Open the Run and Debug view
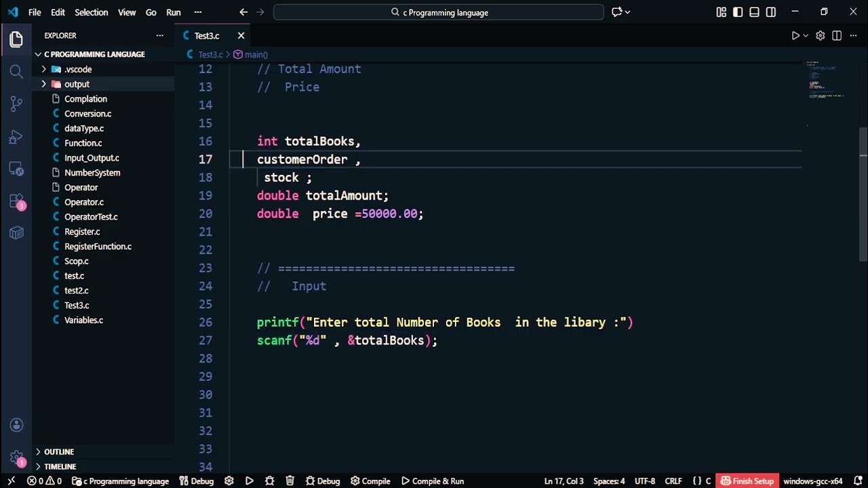868x488 pixels. click(16, 136)
